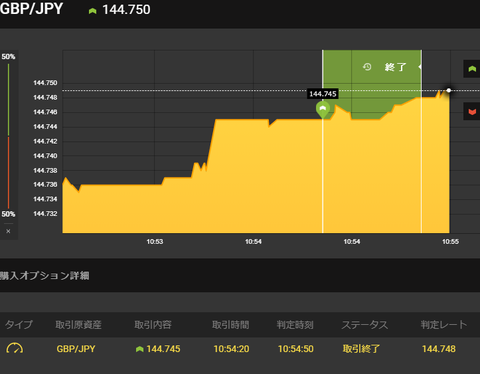
Task: Click the 10:54:20 trade time cell
Action: (231, 349)
